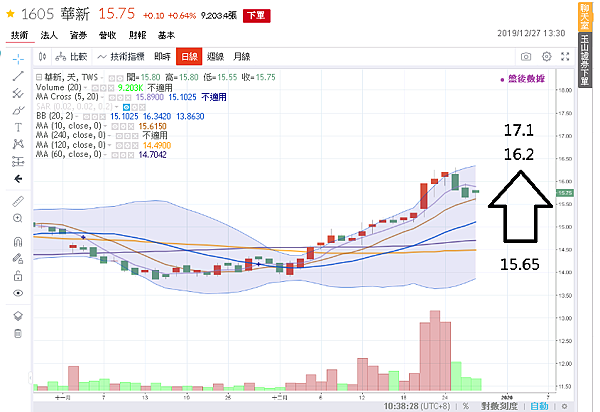Remove the MA (60, close, 0) indicator
This screenshot has height=412, width=600.
click(131, 155)
